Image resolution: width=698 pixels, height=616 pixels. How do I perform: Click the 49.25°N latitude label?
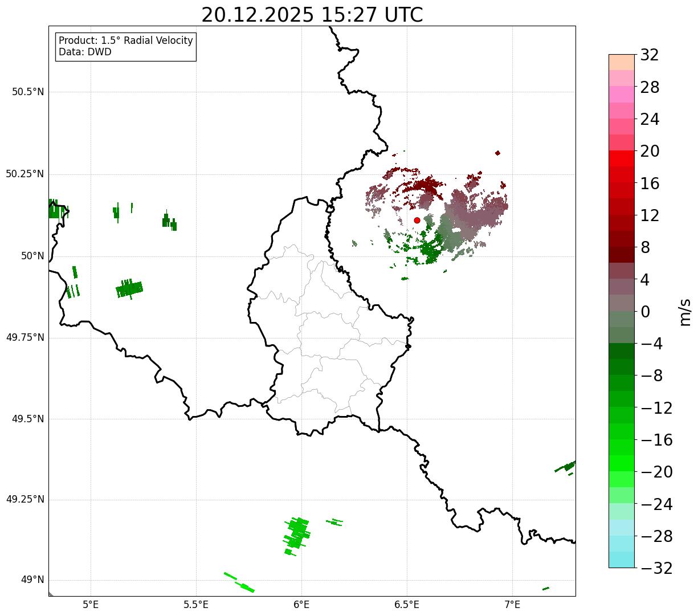(x=25, y=500)
